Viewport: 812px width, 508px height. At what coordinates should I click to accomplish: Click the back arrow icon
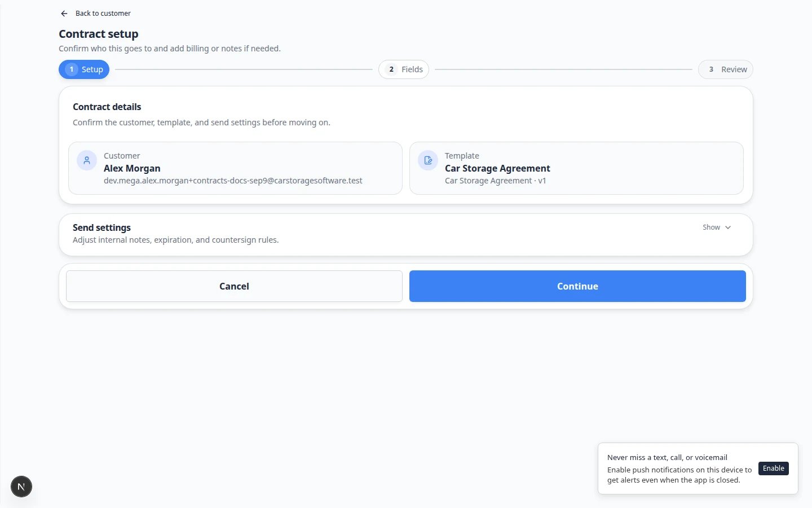click(64, 14)
